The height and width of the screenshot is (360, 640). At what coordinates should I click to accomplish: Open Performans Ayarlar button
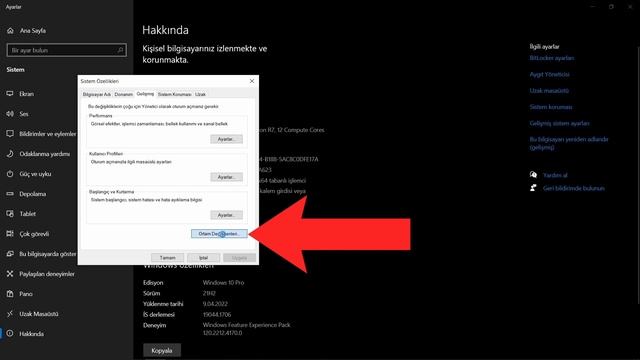click(227, 139)
